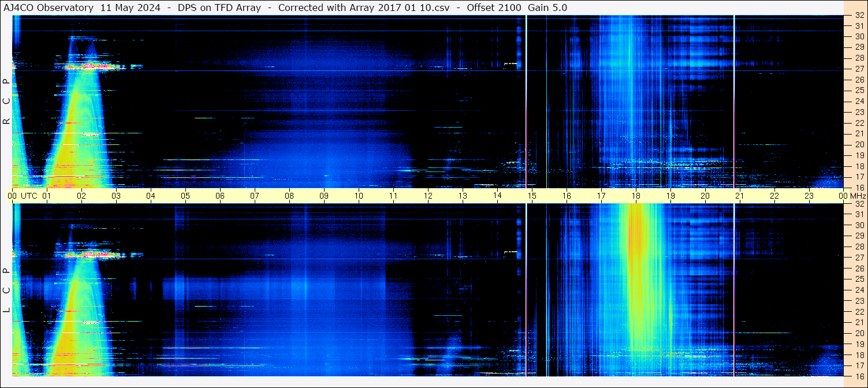Click the 25 MHz tick in RCP panel
The width and height of the screenshot is (868, 388).
(859, 90)
